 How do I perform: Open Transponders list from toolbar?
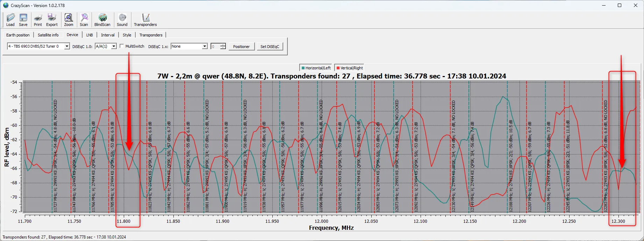pos(145,20)
